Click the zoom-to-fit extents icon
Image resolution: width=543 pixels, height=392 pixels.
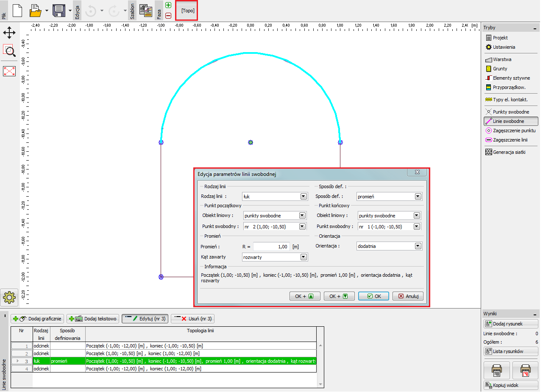pos(9,71)
